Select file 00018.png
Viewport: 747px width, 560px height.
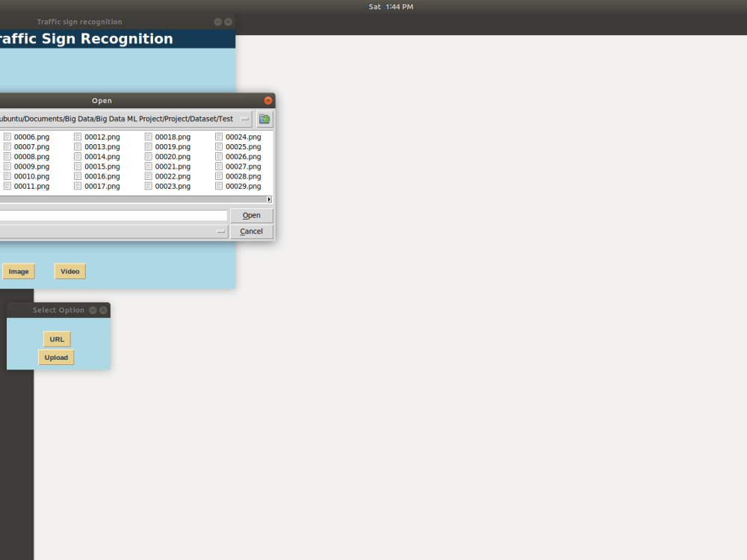coord(167,137)
